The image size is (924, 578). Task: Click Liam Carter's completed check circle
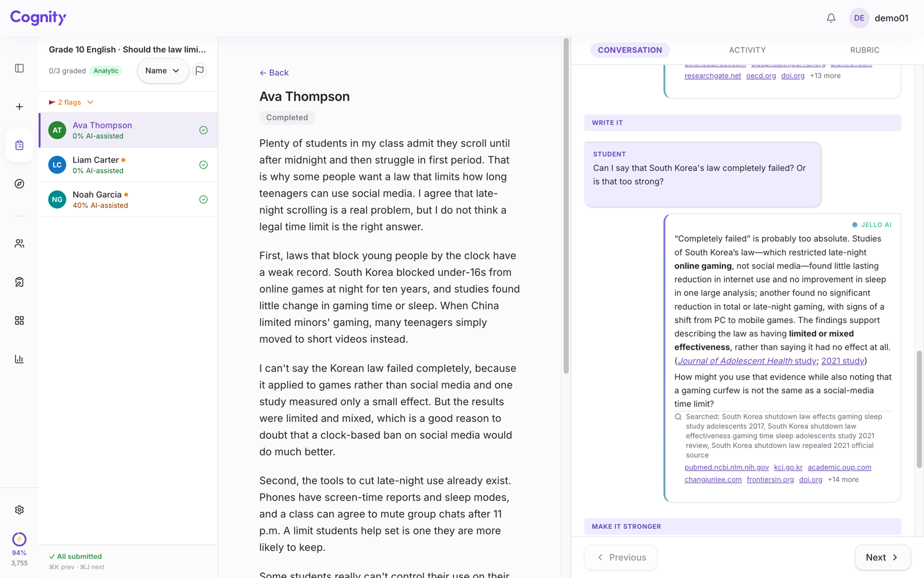point(203,165)
